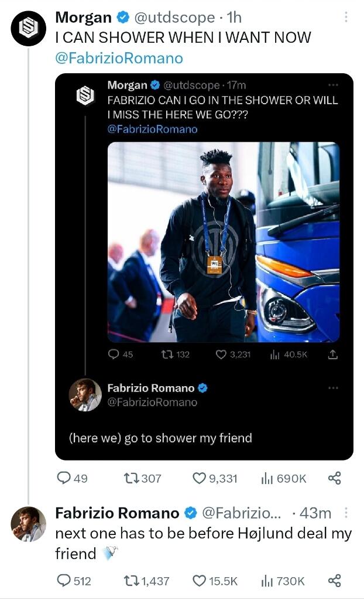Image resolution: width=364 pixels, height=600 pixels.
Task: Like Morgan's tweet with 9,331 likes
Action: [x=199, y=478]
